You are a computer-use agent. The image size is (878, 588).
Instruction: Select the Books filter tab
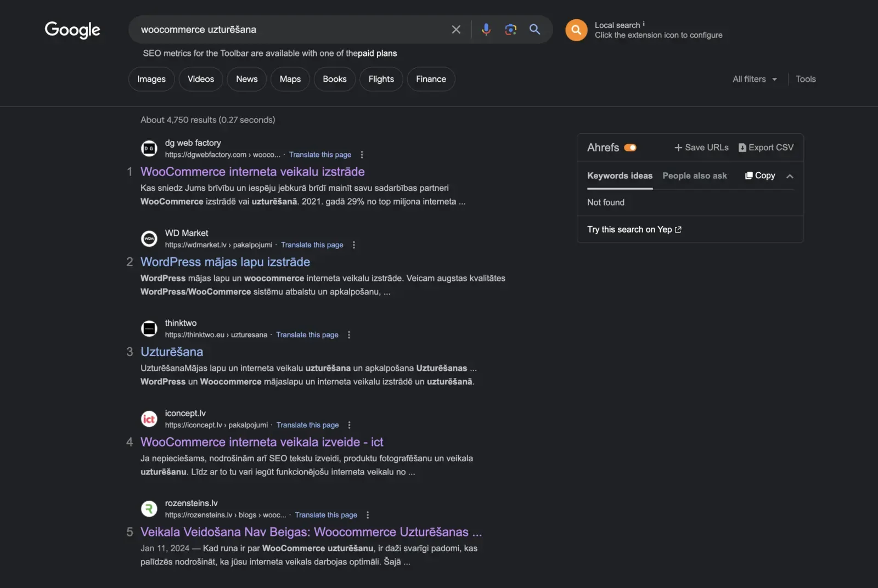(x=335, y=79)
